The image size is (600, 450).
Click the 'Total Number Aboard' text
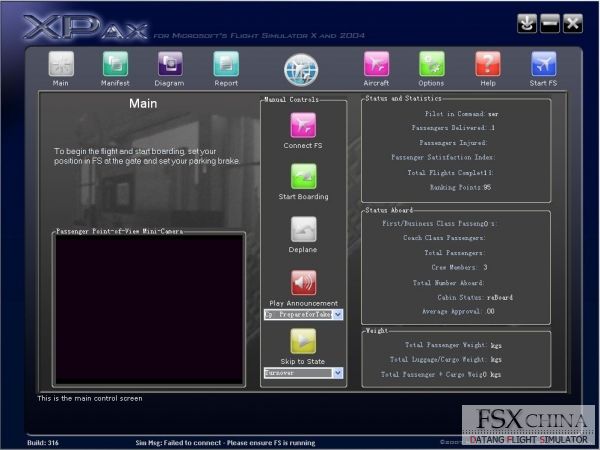click(x=448, y=283)
